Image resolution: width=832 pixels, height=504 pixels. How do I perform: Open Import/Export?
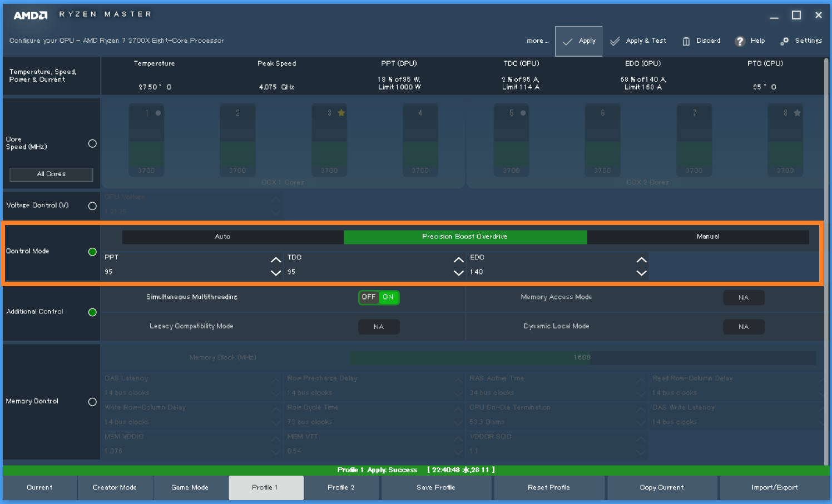[x=775, y=488]
